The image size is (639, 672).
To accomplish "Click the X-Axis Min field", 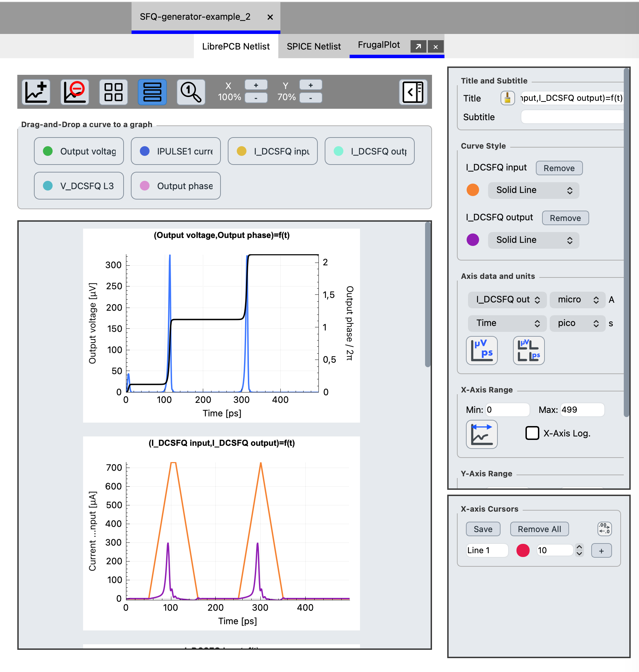I will (x=508, y=410).
